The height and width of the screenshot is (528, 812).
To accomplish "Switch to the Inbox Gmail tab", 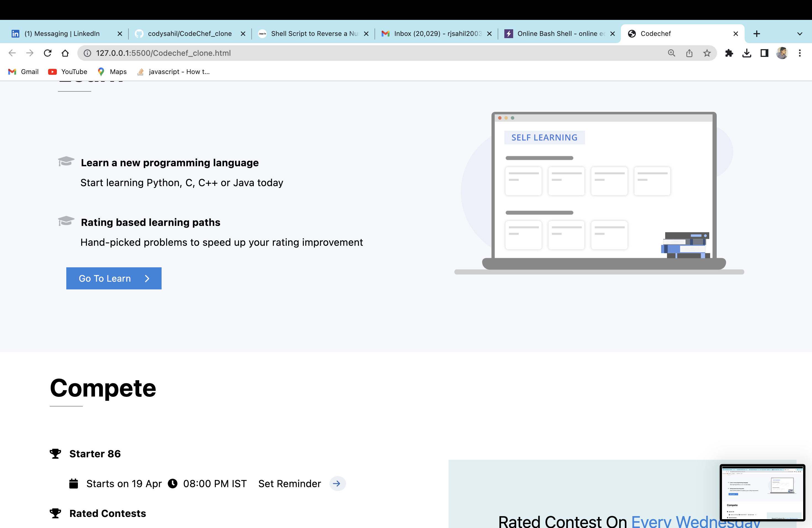I will point(433,33).
